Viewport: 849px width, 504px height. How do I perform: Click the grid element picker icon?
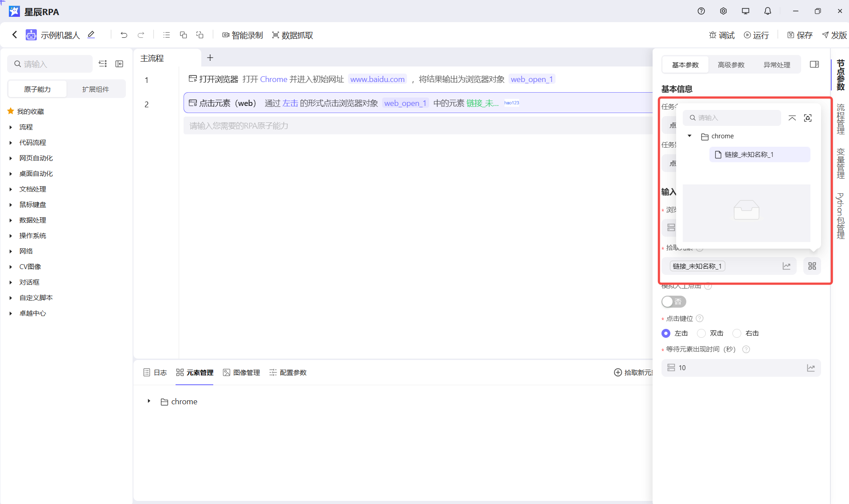812,266
